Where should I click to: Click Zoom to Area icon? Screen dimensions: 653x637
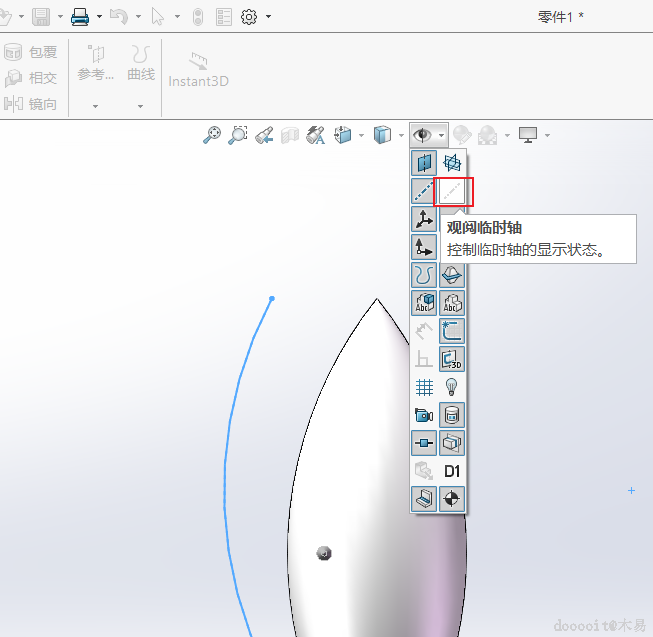pos(238,135)
